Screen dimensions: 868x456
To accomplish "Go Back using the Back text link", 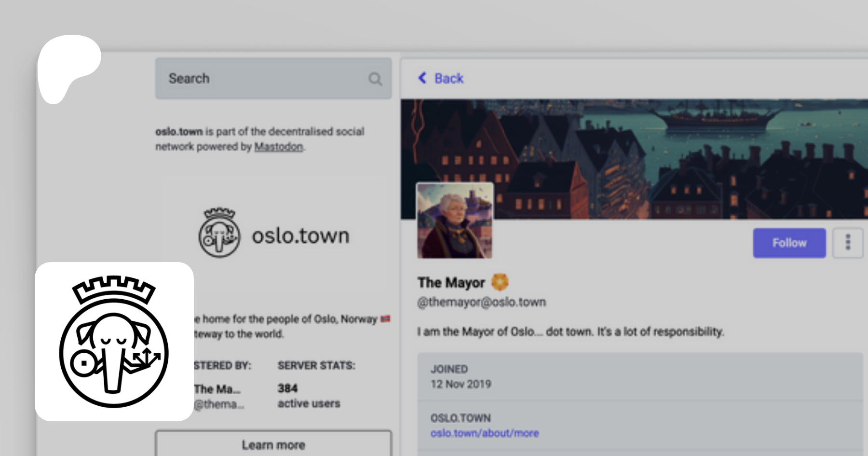I will click(x=448, y=79).
